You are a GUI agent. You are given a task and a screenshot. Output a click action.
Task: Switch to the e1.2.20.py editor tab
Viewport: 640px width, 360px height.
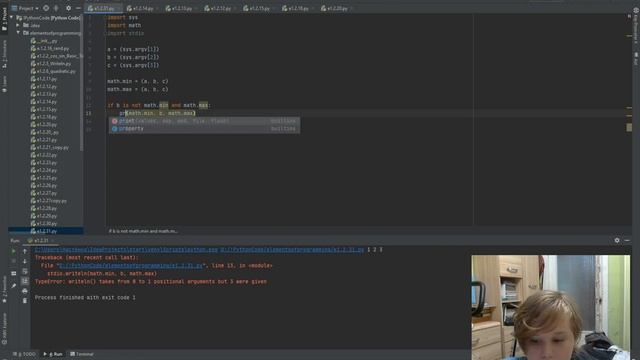click(336, 8)
